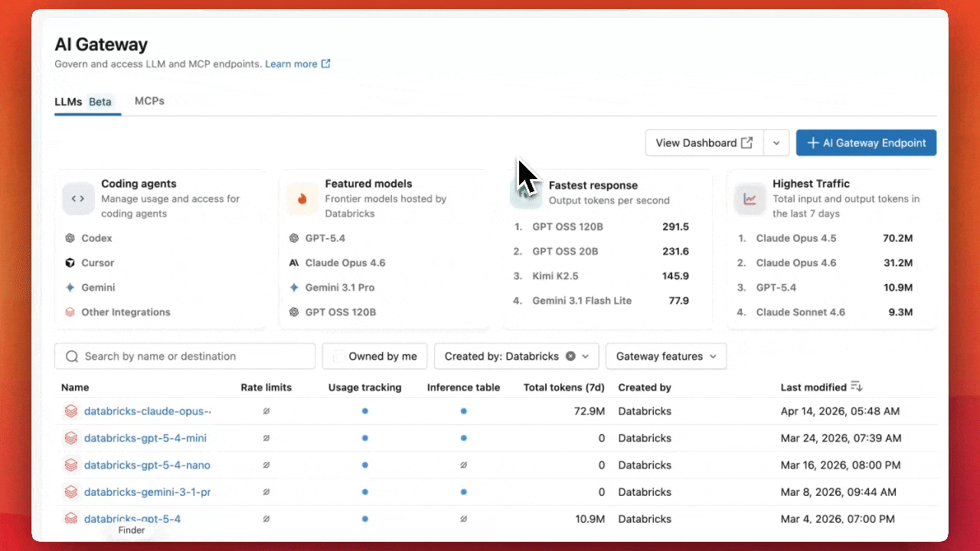Toggle the inference table dot for databricks-claude-opus row
980x551 pixels.
click(463, 411)
